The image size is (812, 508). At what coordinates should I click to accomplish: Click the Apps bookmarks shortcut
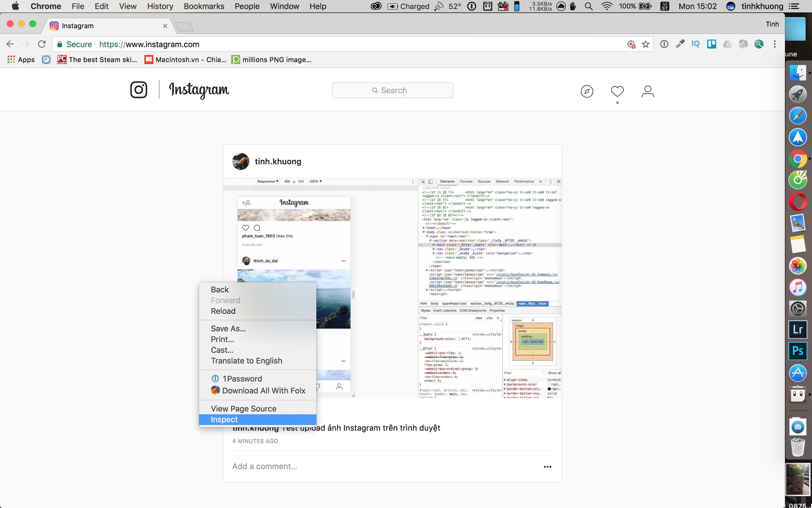tap(21, 60)
